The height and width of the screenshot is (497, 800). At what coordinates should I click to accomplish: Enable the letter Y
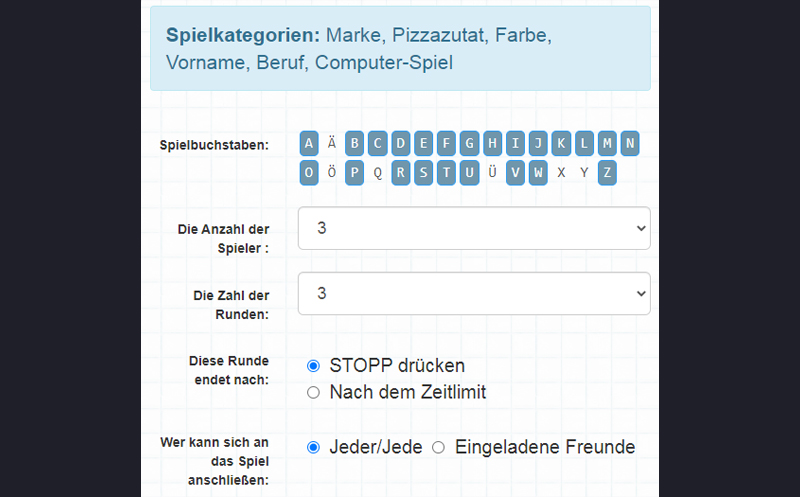584,173
